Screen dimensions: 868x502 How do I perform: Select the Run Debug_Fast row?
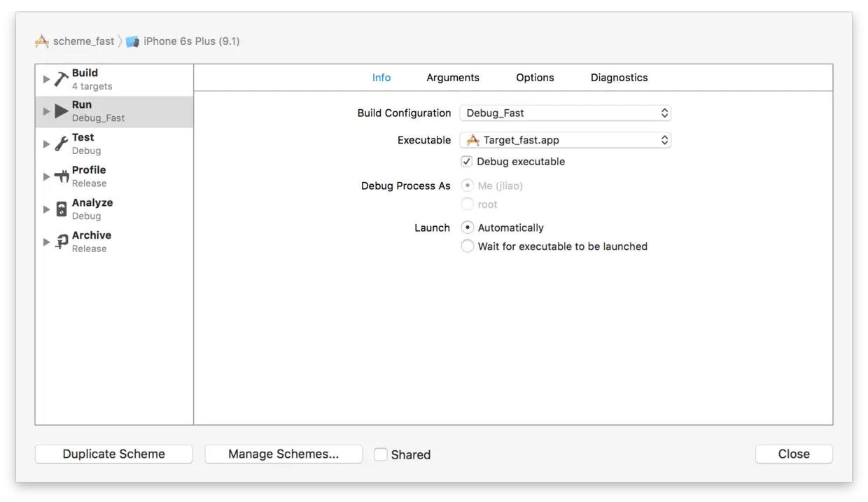coord(114,111)
